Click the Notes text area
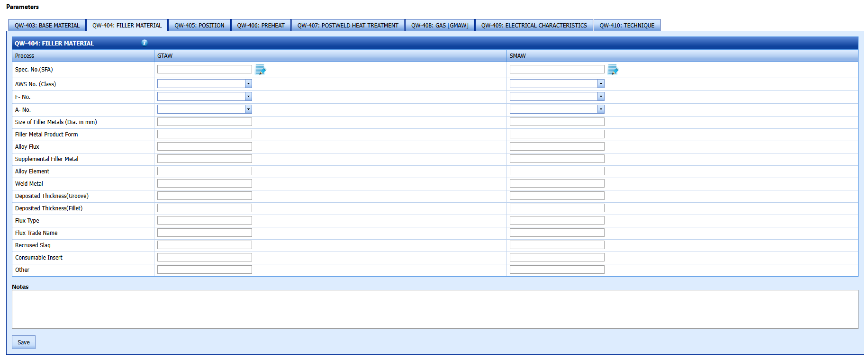This screenshot has height=360, width=868. point(434,309)
